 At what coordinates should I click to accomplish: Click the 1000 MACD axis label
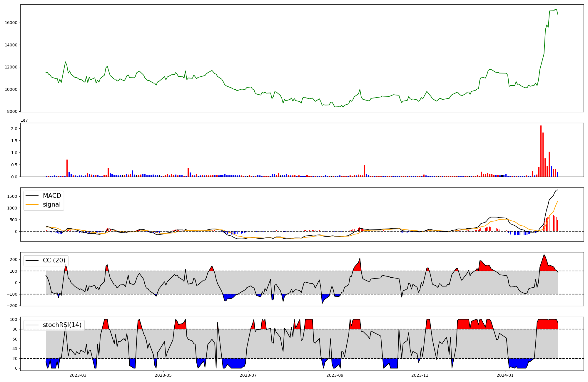click(12, 208)
